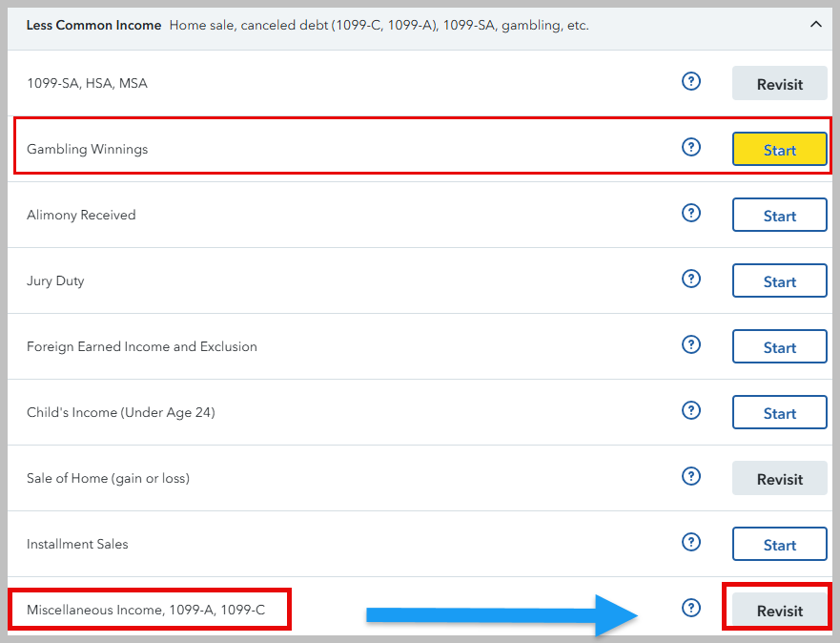The width and height of the screenshot is (840, 643).
Task: Start the Alimony Received section
Action: [779, 216]
